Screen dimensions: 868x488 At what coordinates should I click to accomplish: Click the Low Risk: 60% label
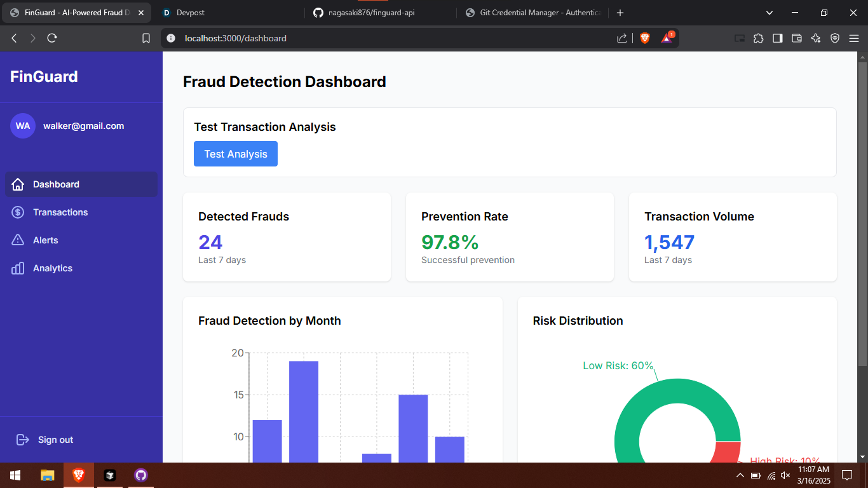618,366
